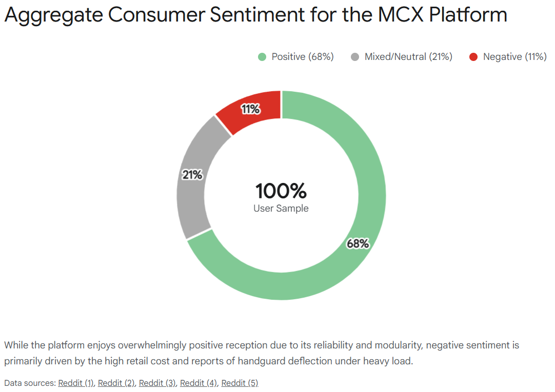Select the 11% label on the red donut segment

tap(251, 109)
